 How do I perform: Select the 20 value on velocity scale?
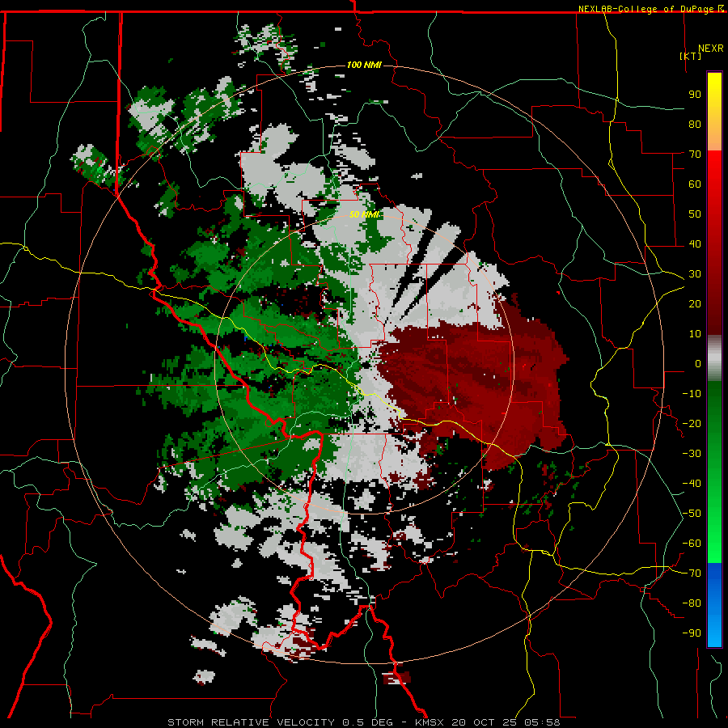(695, 304)
